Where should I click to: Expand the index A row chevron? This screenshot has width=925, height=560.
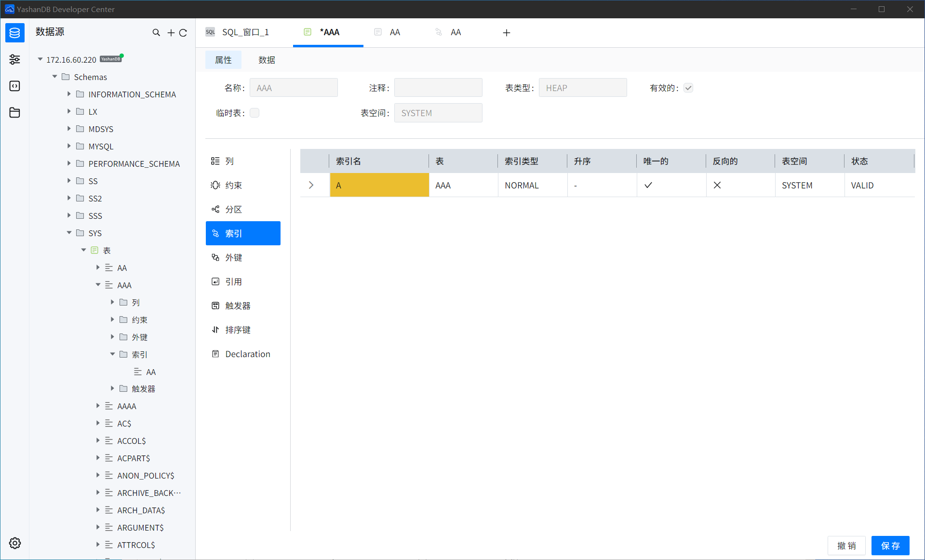[311, 185]
